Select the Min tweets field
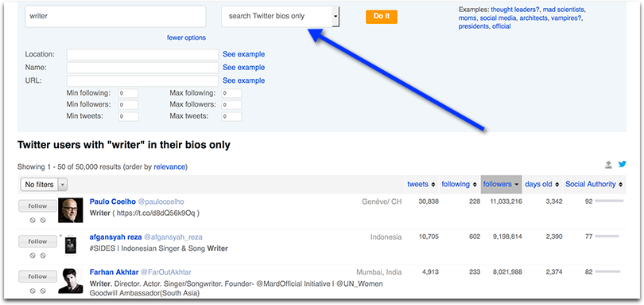The image size is (644, 305). coord(128,116)
